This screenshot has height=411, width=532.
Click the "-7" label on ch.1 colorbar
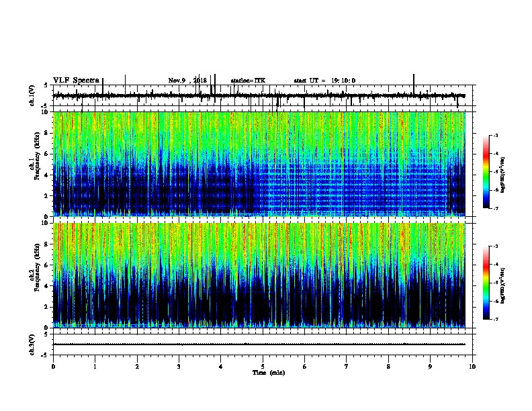pyautogui.click(x=496, y=208)
